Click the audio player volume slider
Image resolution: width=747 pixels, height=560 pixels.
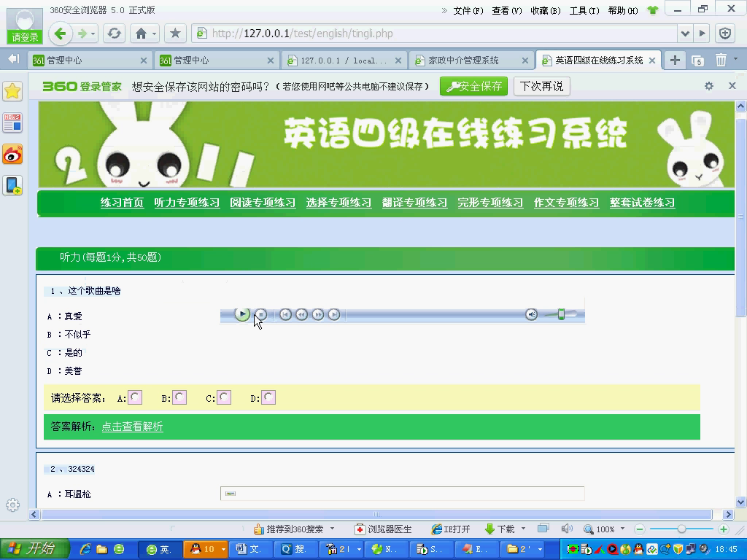click(x=561, y=314)
